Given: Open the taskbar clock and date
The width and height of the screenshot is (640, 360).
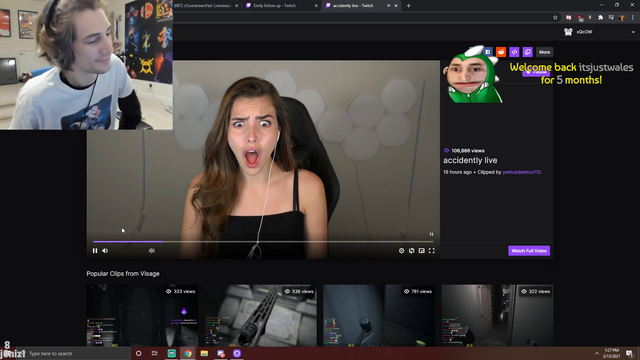Looking at the screenshot, I should pyautogui.click(x=612, y=353).
